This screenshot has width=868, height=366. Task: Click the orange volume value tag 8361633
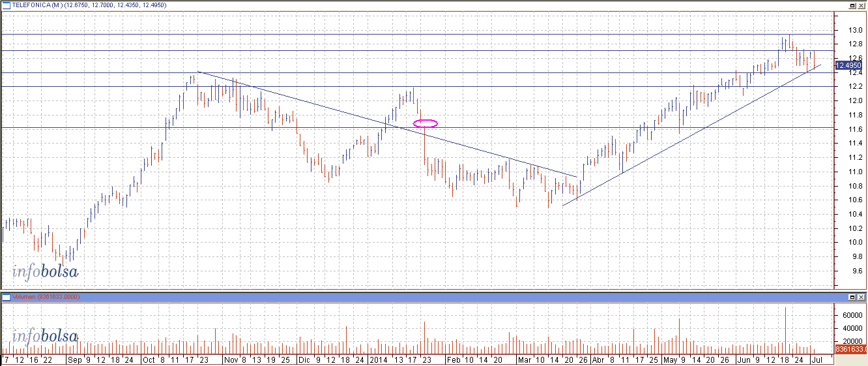point(850,349)
